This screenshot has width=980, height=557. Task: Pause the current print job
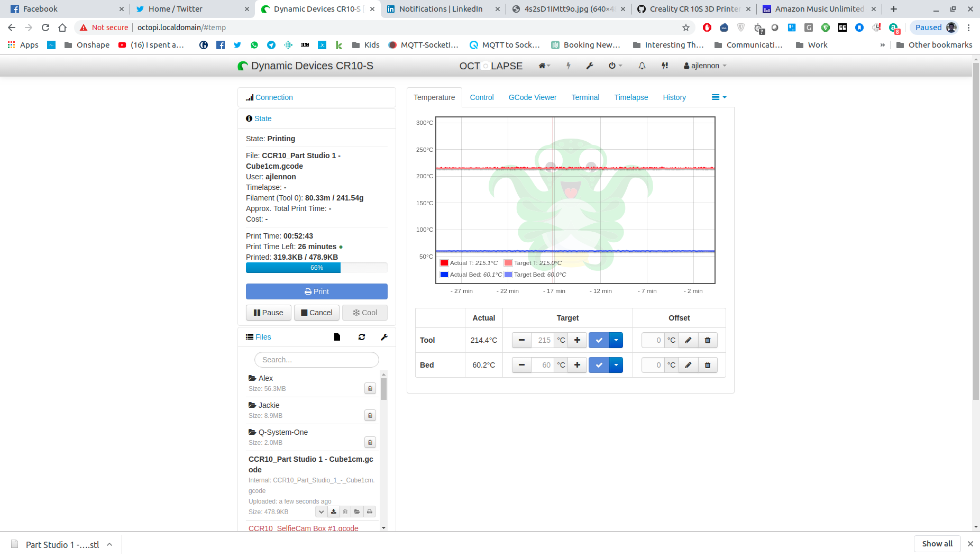click(269, 313)
